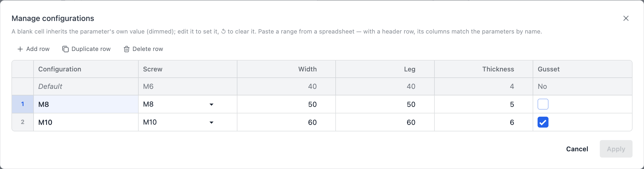Viewport: 644px width, 169px height.
Task: Edit Width value 50 in M8 row
Action: [x=286, y=104]
